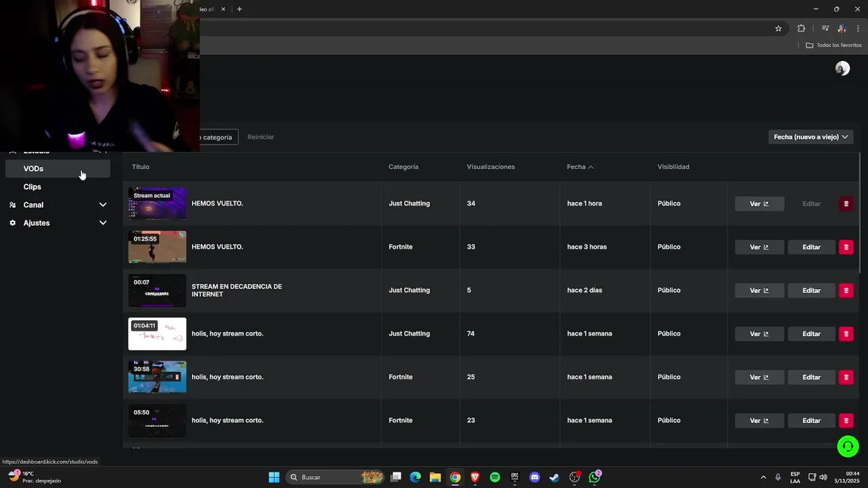Open the Chrome extensions puzzle icon
The height and width of the screenshot is (488, 868).
click(801, 28)
